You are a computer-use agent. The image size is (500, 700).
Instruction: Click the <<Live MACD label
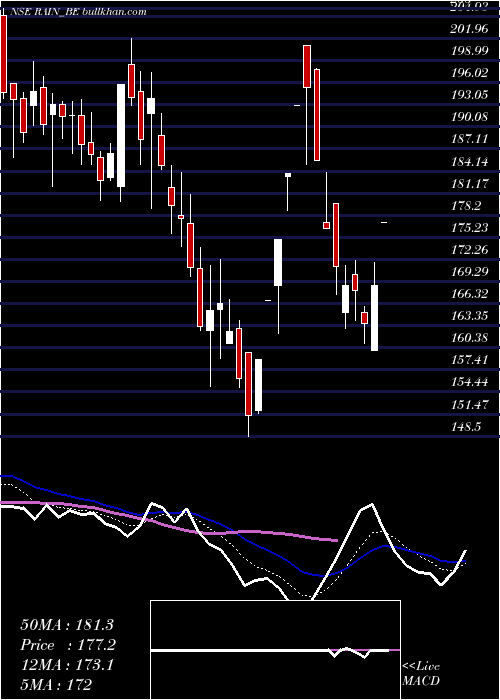421,674
